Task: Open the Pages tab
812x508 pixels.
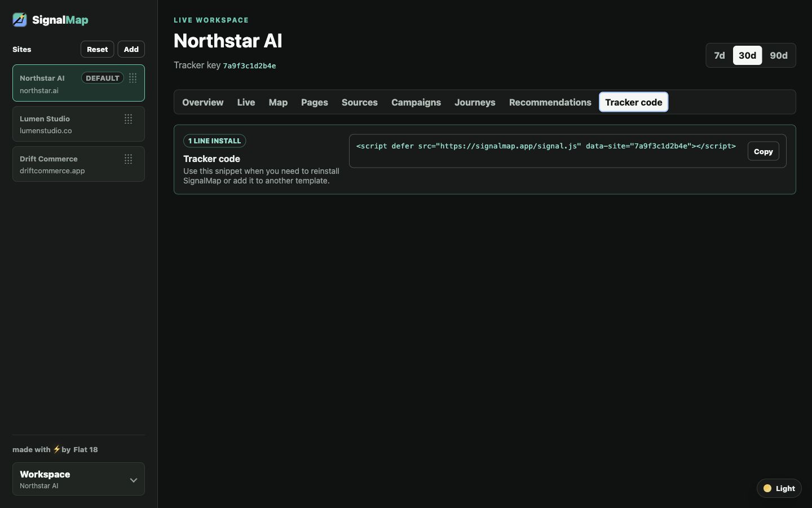Action: click(314, 102)
